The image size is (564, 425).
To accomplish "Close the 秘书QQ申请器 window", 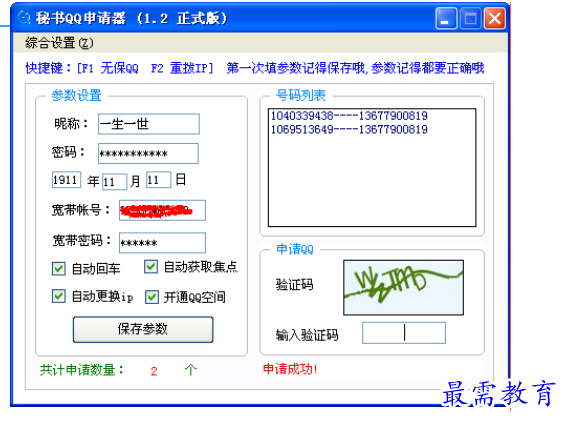I will [x=495, y=18].
